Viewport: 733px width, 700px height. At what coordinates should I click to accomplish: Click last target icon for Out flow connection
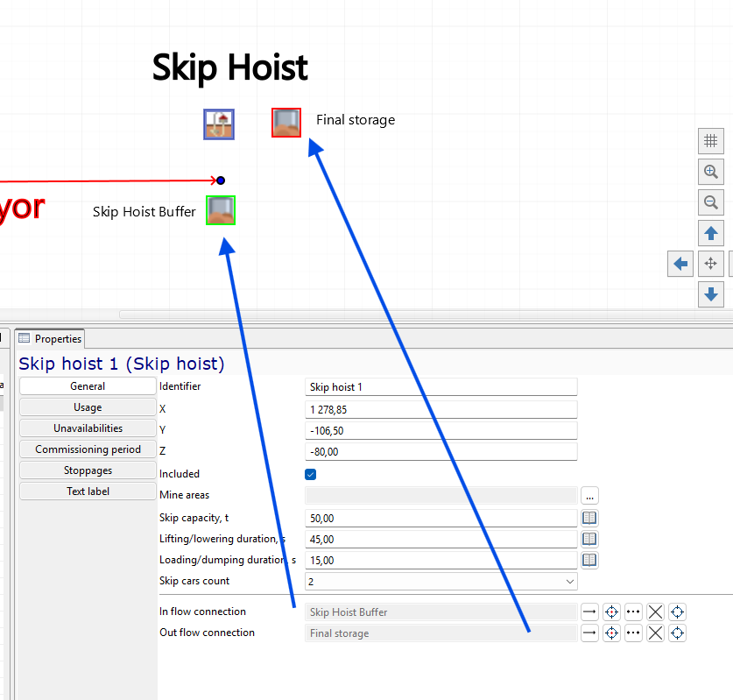[677, 633]
